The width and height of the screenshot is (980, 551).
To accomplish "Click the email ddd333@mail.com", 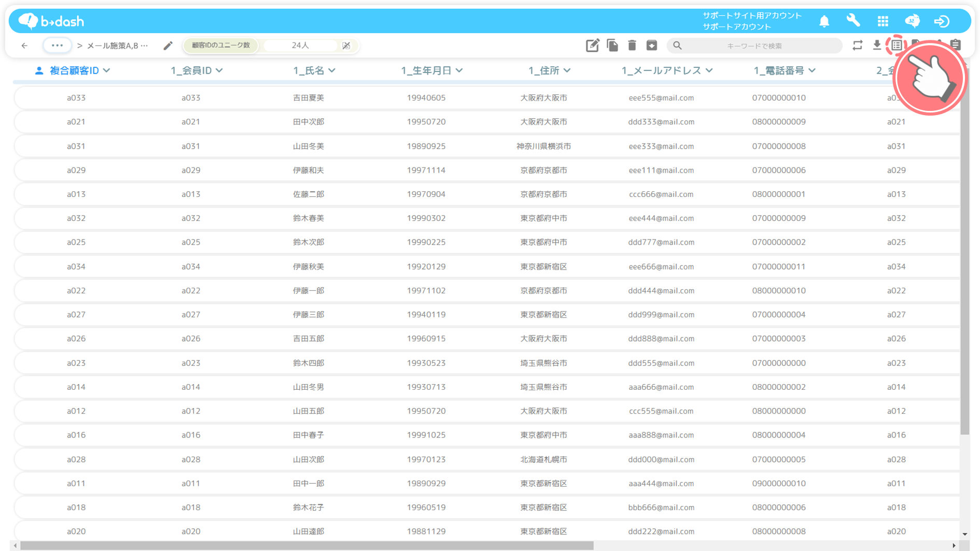I will pos(661,122).
